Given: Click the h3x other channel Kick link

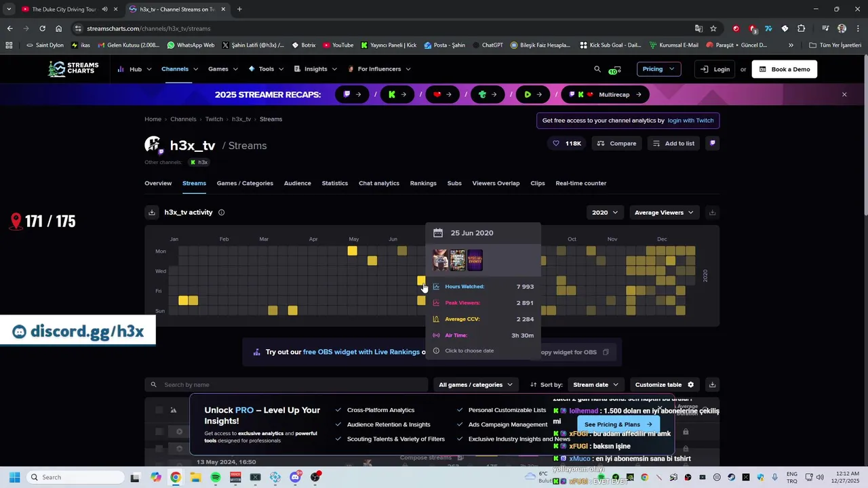Looking at the screenshot, I should 199,163.
